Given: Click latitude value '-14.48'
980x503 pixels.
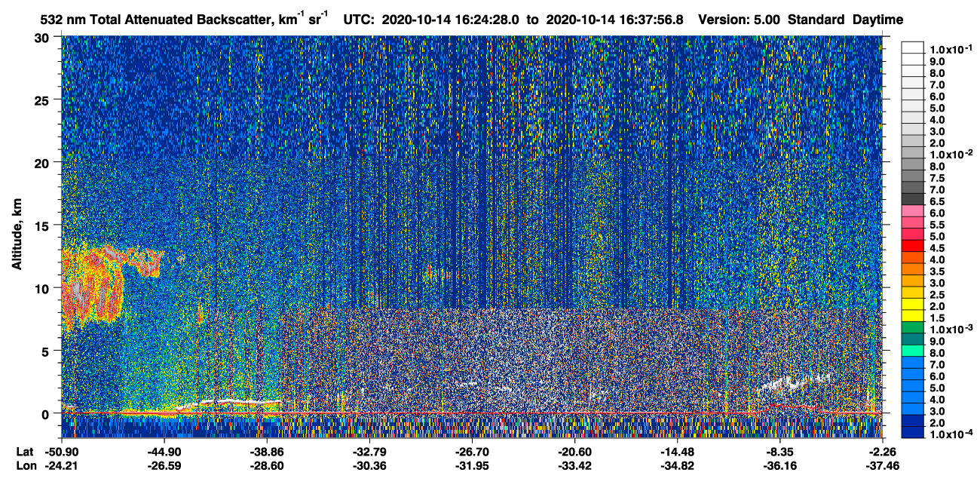Looking at the screenshot, I should [676, 451].
